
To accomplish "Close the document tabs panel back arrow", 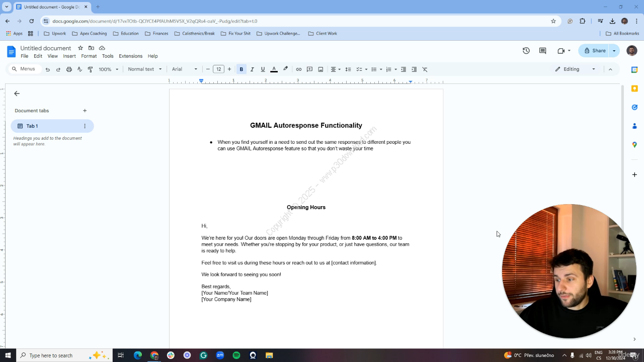I will point(17,94).
